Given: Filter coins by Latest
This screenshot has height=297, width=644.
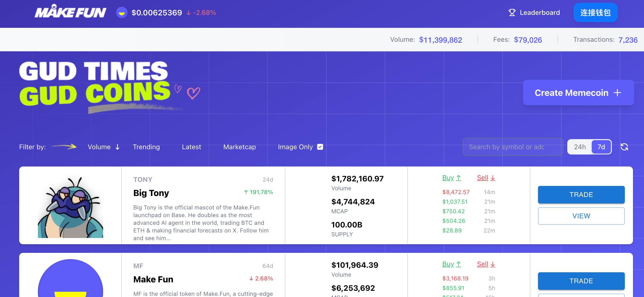Looking at the screenshot, I should click(191, 147).
